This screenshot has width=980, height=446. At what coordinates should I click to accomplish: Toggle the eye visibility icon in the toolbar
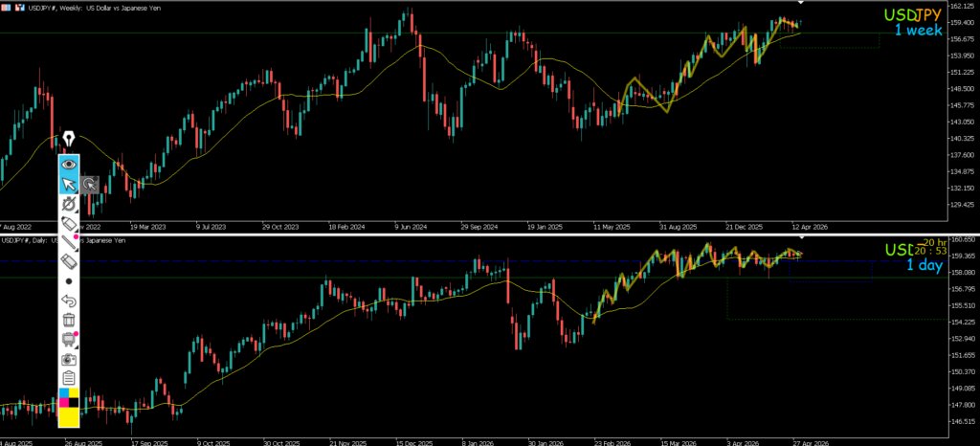pos(69,165)
